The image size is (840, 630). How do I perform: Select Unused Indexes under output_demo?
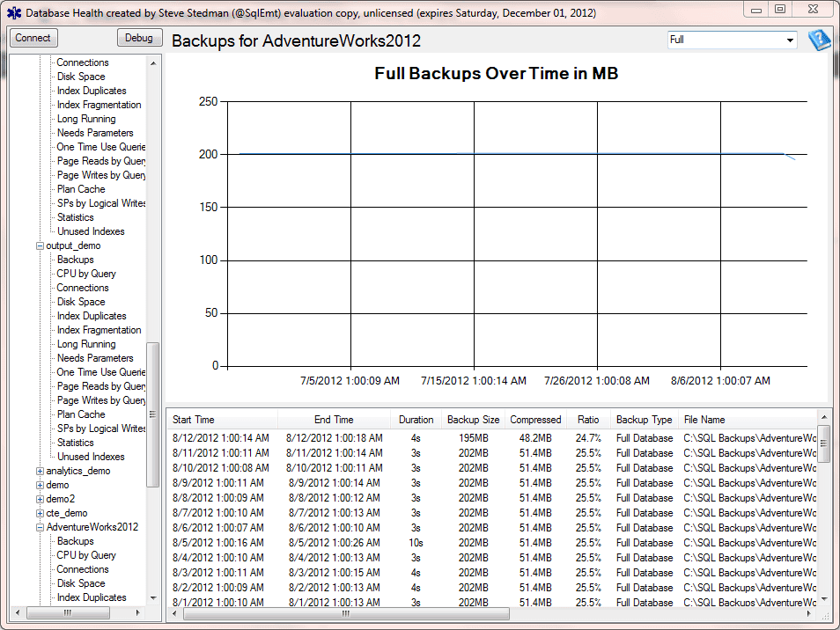(91, 457)
